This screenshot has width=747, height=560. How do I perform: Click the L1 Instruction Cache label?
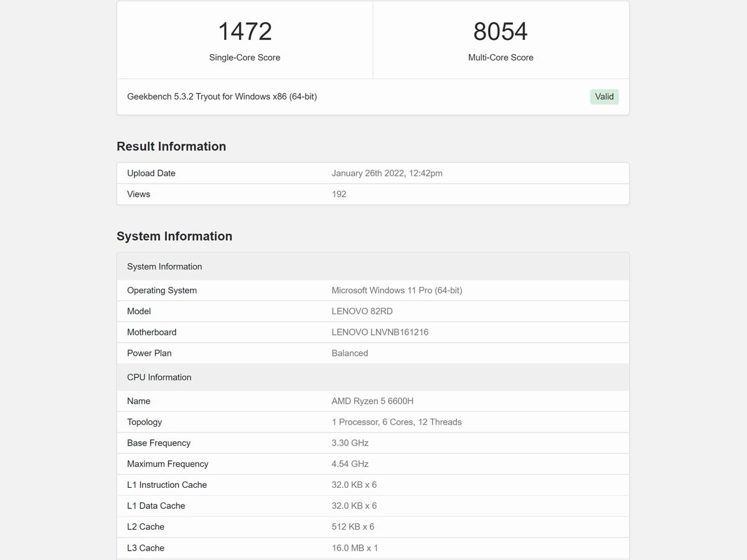click(x=167, y=485)
